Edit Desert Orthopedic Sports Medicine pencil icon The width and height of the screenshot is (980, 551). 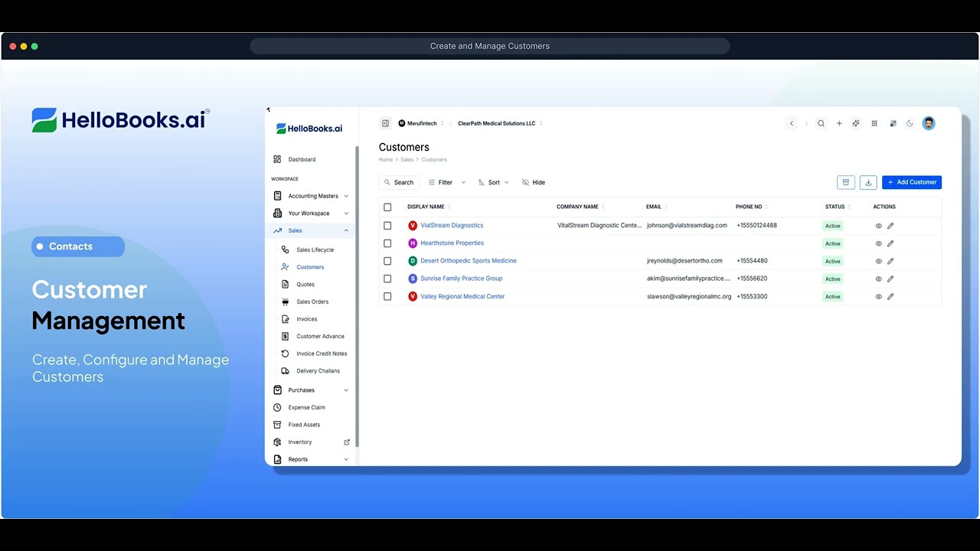pyautogui.click(x=890, y=261)
